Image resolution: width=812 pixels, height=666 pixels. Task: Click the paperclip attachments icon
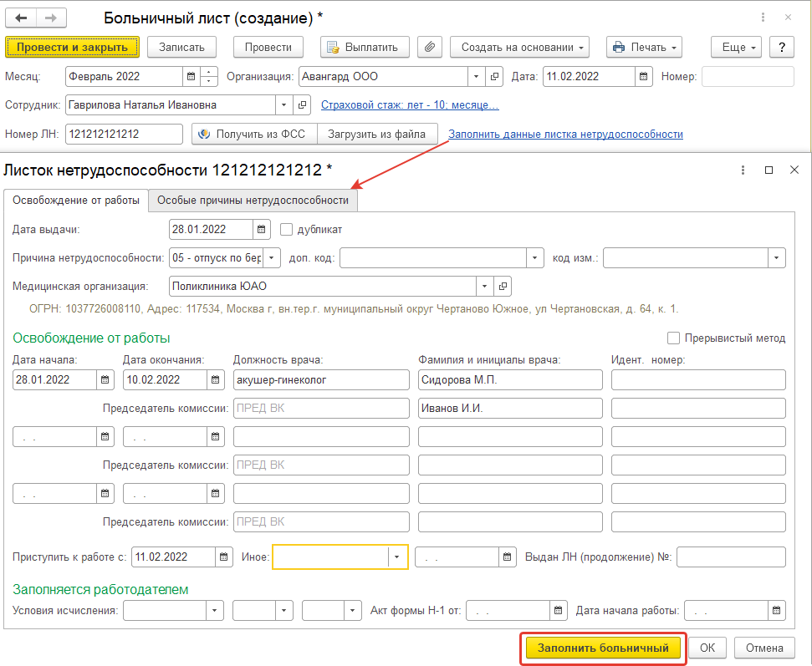point(430,47)
